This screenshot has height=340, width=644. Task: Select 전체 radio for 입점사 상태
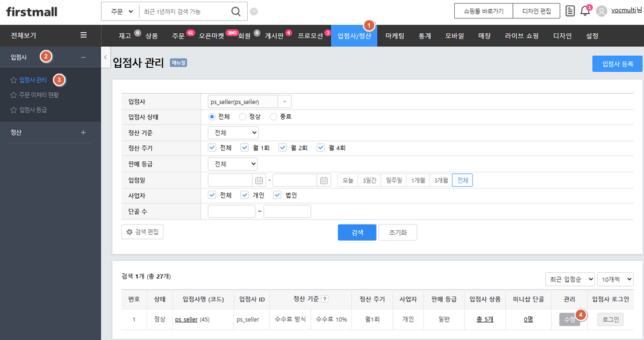[x=212, y=117]
